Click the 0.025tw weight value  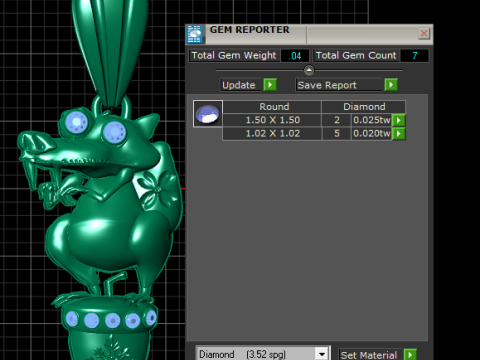[x=372, y=120]
